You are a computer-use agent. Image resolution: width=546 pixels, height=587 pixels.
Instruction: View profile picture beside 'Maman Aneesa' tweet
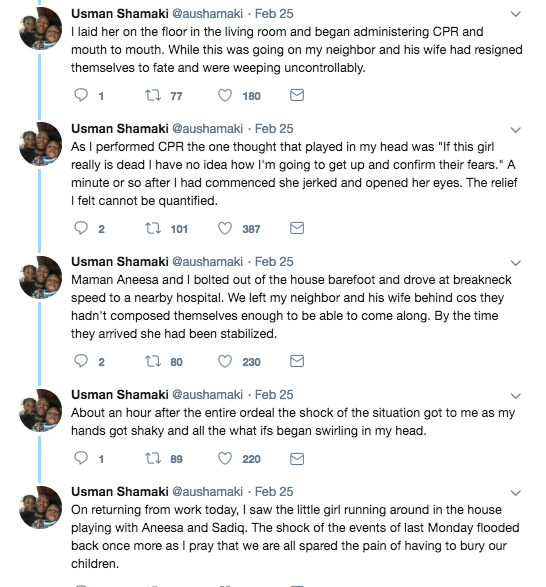(40, 277)
